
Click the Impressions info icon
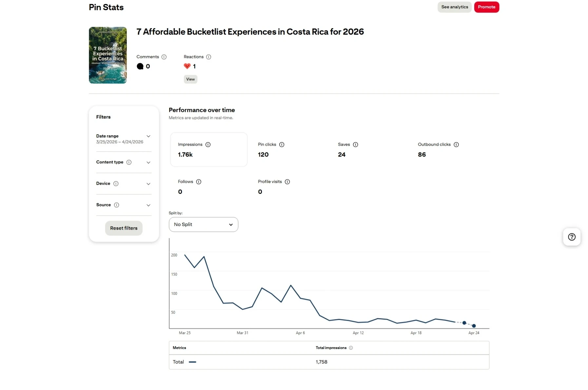coord(208,145)
